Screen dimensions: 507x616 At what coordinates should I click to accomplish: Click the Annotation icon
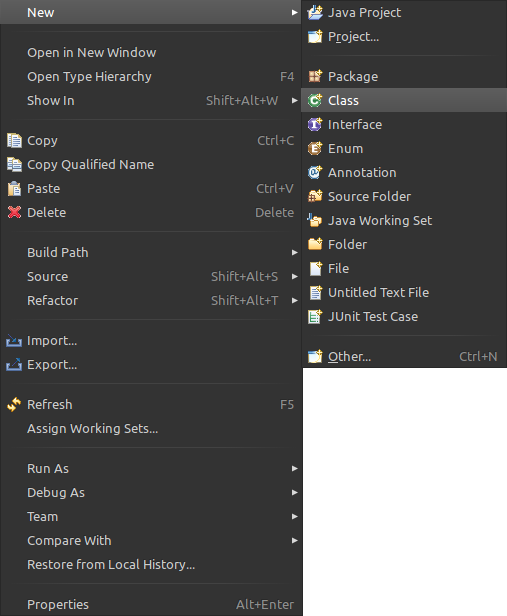315,172
